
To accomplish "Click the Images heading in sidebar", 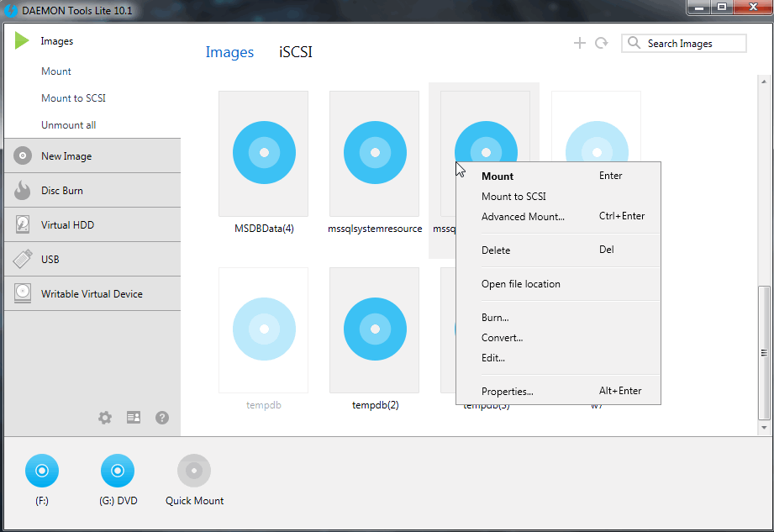I will click(57, 41).
